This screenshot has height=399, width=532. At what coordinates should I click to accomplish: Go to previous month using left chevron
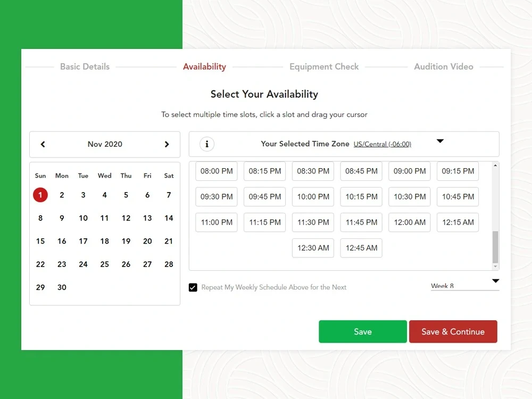43,144
